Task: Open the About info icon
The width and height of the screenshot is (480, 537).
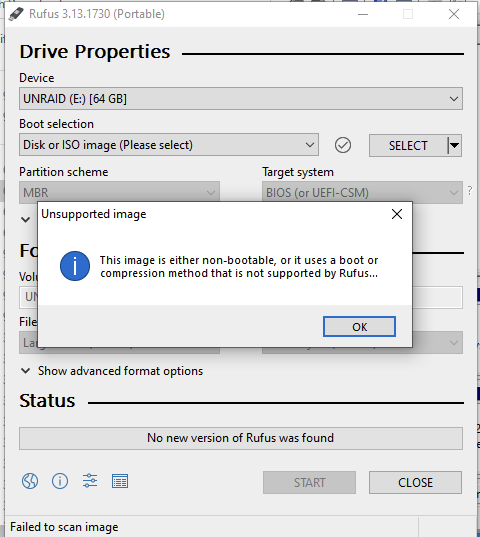Action: point(60,481)
